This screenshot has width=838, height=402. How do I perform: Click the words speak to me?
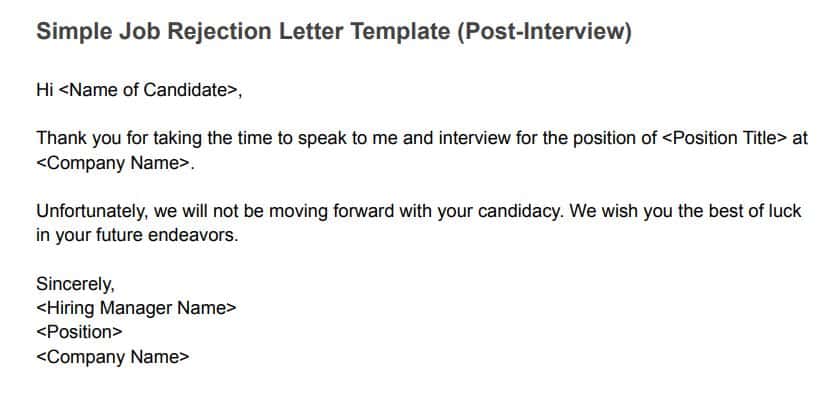coord(348,138)
